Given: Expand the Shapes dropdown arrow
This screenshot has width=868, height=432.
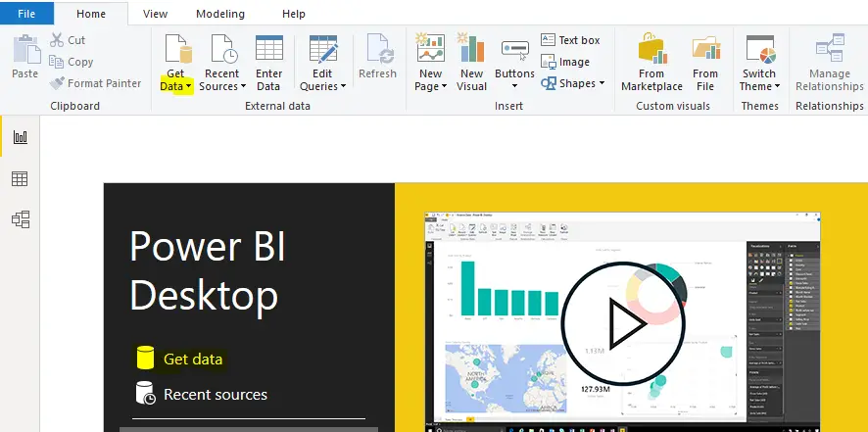Looking at the screenshot, I should [602, 83].
